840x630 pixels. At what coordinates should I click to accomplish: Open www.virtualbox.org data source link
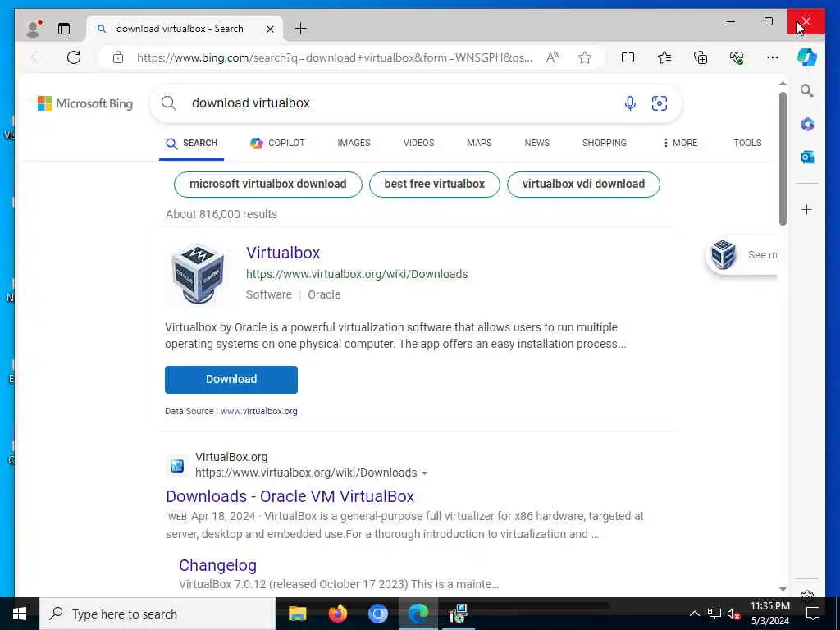point(258,412)
